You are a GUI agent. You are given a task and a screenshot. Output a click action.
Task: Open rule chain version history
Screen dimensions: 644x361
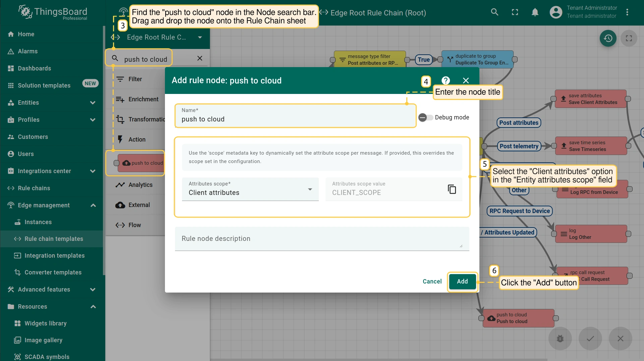[x=608, y=38]
